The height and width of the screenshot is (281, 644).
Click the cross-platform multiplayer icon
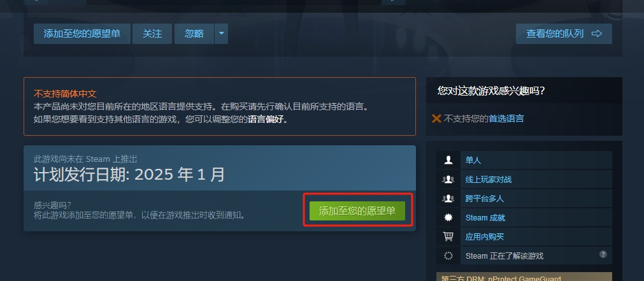click(x=448, y=198)
